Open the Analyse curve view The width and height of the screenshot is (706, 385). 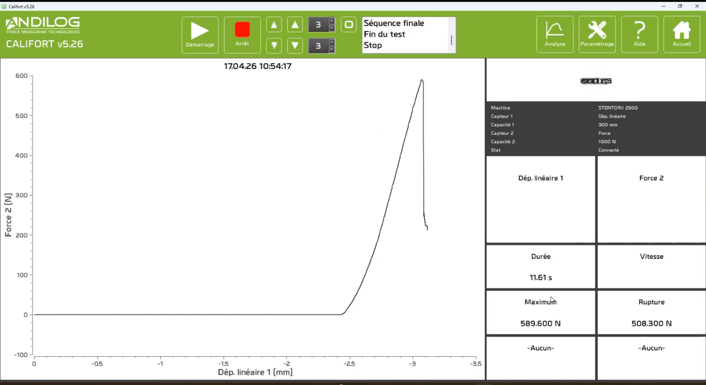pos(555,35)
